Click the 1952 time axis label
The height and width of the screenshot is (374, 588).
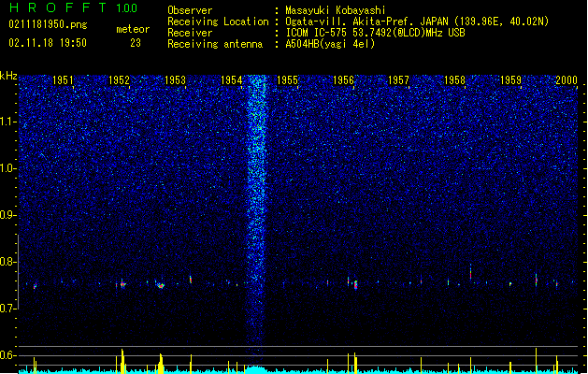coord(119,80)
